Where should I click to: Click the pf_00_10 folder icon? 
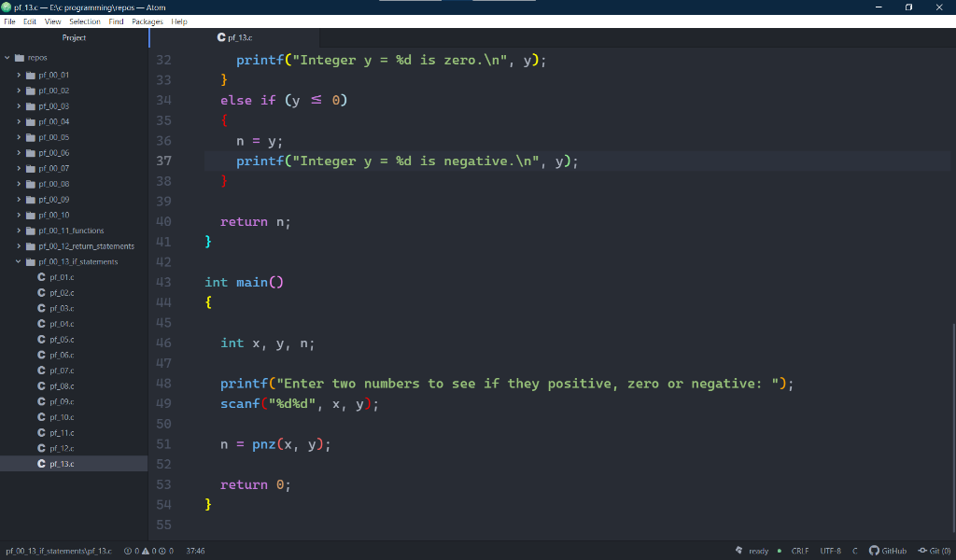point(31,215)
